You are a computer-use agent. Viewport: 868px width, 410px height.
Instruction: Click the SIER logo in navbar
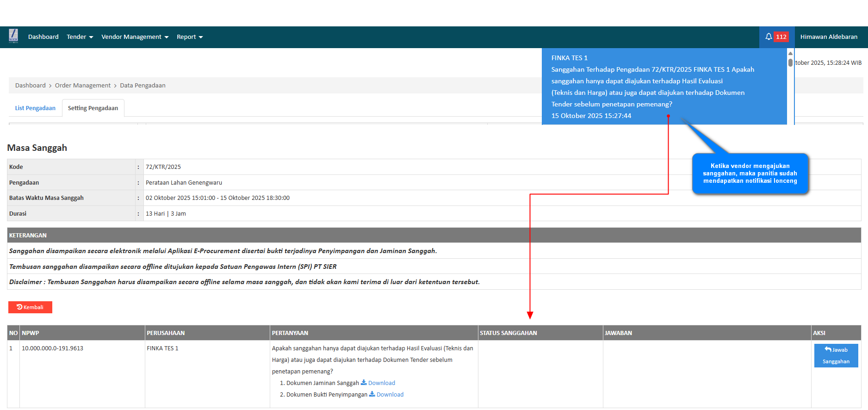tap(13, 36)
